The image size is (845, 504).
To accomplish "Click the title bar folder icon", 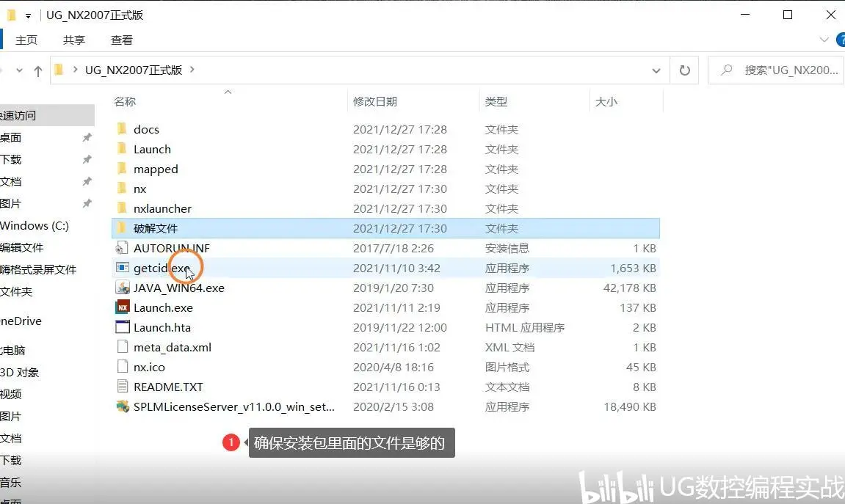I will (x=11, y=15).
